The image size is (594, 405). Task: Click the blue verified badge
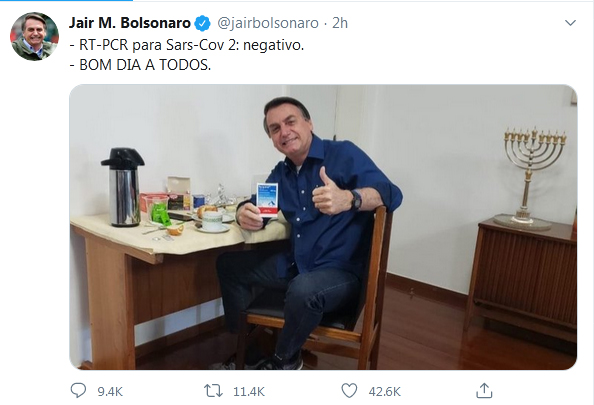(202, 23)
